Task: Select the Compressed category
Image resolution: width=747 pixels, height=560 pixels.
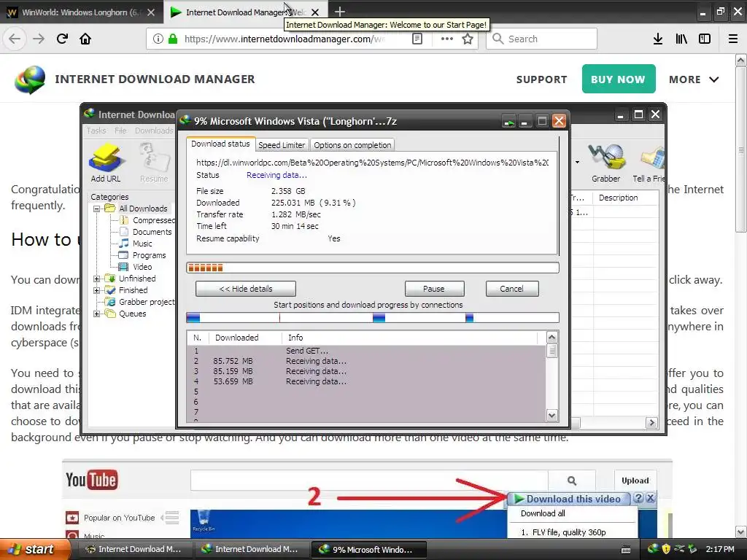Action: pyautogui.click(x=147, y=220)
